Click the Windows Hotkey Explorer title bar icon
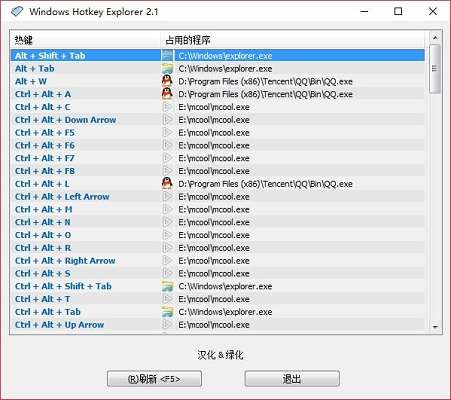 coord(17,12)
